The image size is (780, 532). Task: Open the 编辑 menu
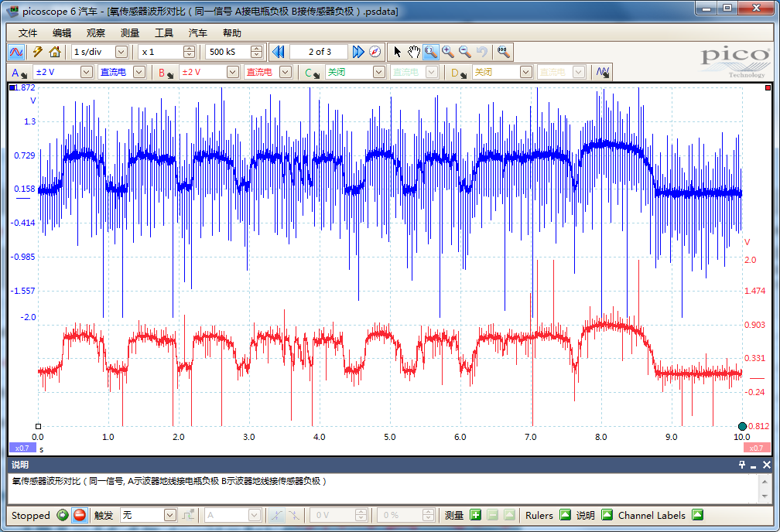(x=62, y=32)
